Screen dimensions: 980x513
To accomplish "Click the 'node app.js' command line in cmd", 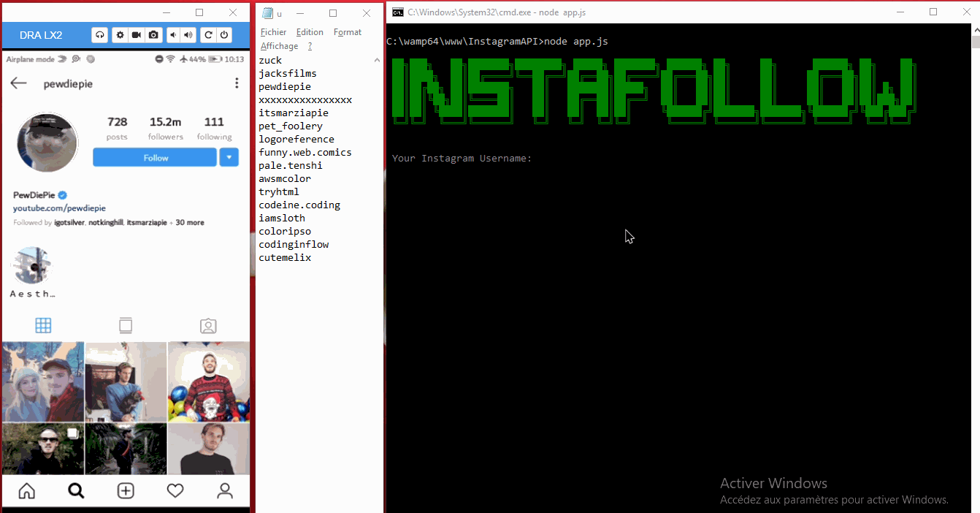I will pos(497,42).
